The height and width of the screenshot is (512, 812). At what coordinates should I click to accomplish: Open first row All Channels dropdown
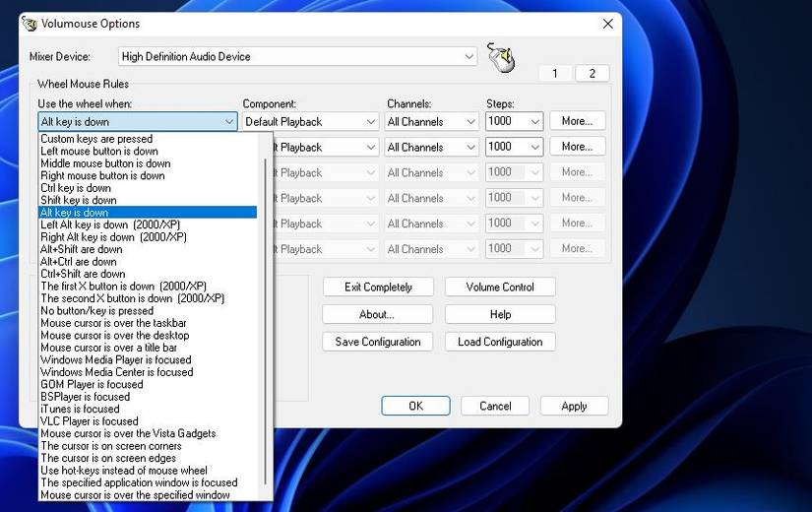tap(431, 122)
